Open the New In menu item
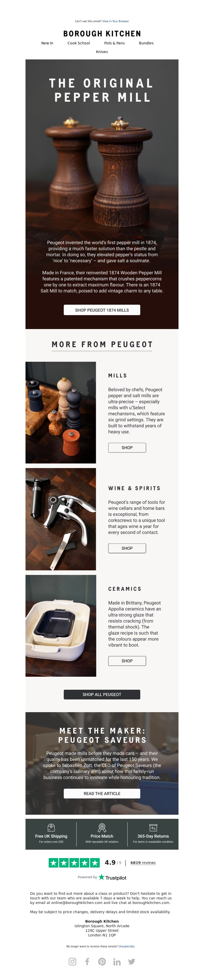204x980 pixels. pos(47,43)
